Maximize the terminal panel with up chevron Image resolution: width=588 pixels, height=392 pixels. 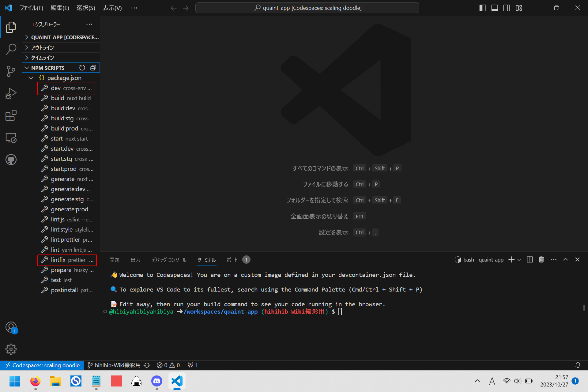coord(565,260)
